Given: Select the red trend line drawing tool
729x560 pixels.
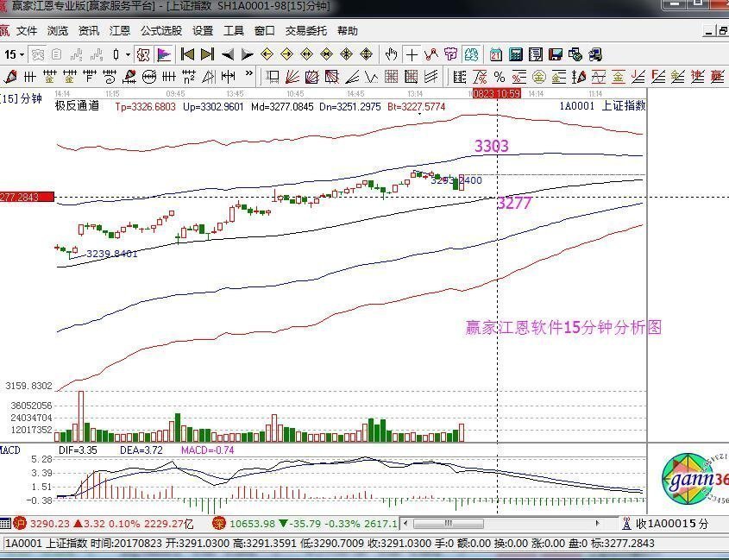Looking at the screenshot, I should tap(431, 55).
